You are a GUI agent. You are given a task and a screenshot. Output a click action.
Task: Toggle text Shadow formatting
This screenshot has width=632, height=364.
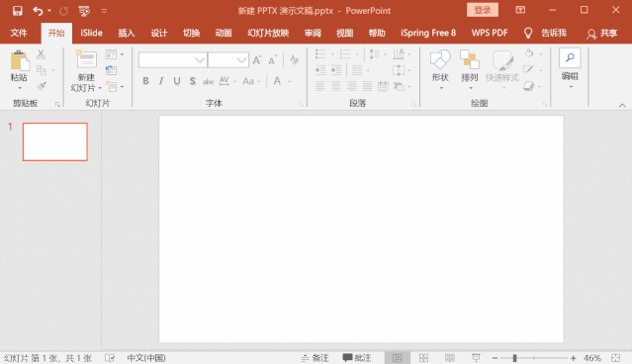pyautogui.click(x=193, y=81)
